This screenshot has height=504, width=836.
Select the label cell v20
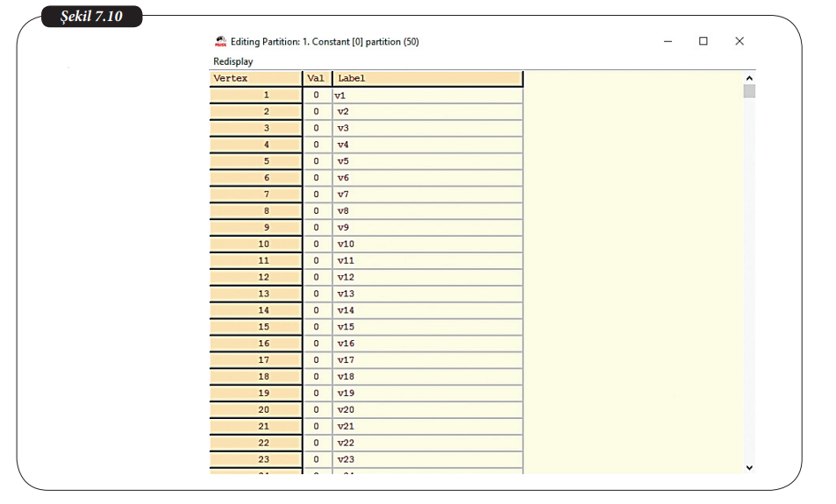click(427, 409)
